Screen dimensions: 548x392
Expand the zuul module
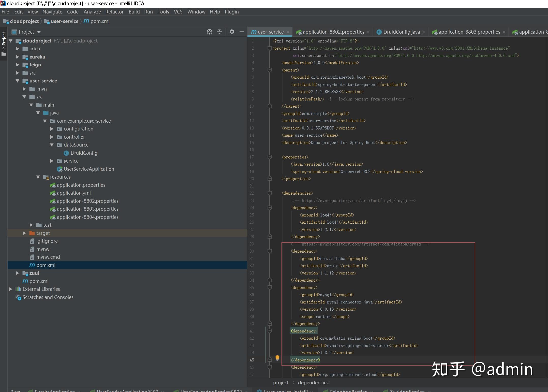18,273
